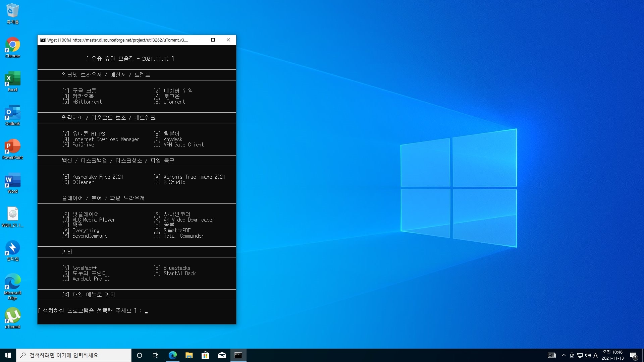Open the Windows Start menu

(8, 355)
